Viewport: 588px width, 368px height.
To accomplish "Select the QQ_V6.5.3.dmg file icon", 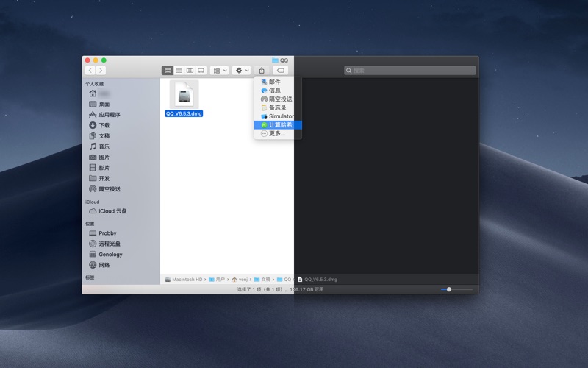I will tap(184, 95).
